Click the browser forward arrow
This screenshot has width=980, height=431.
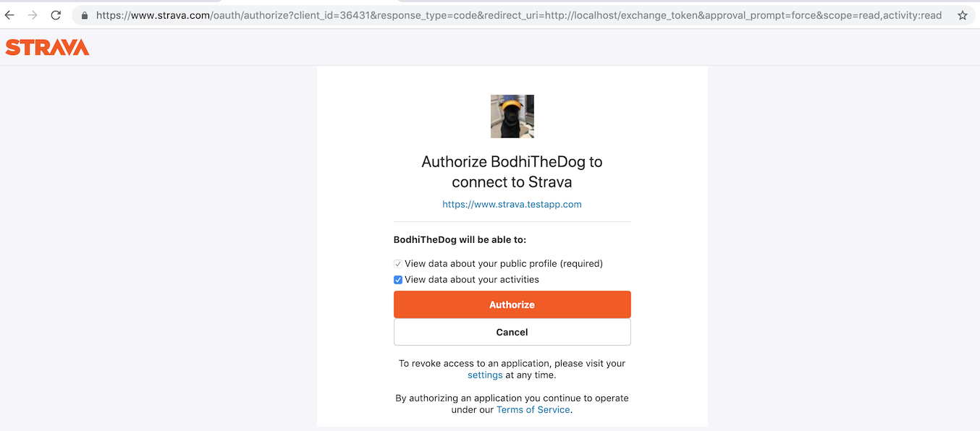[x=33, y=15]
